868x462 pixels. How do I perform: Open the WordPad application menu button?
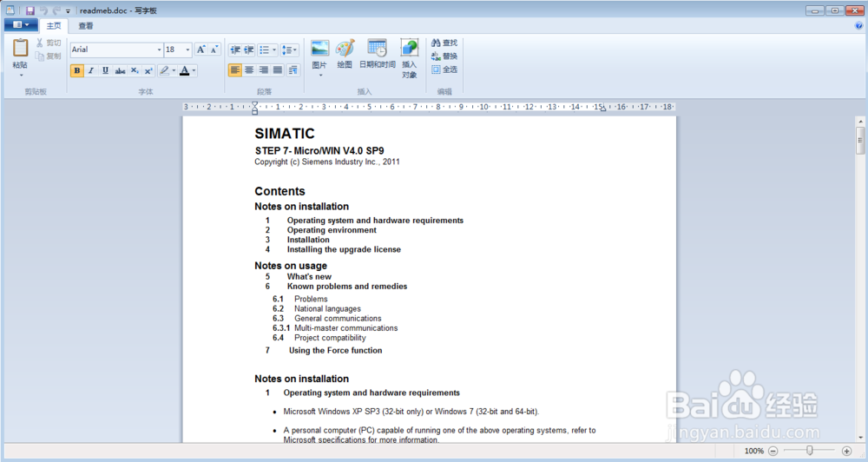point(21,25)
